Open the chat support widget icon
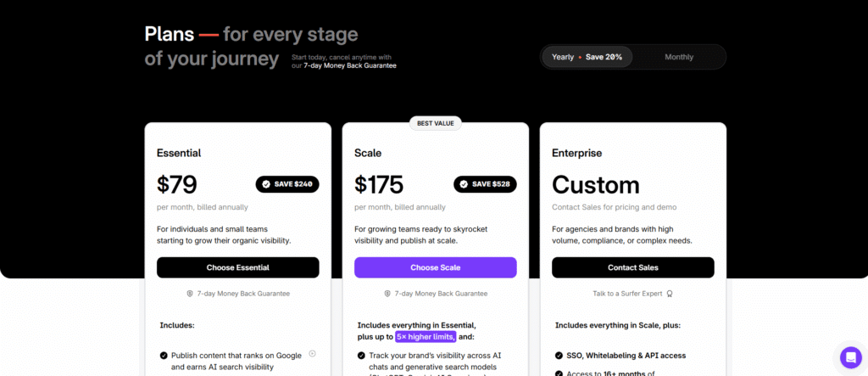Viewport: 868px width, 376px height. coord(850,356)
